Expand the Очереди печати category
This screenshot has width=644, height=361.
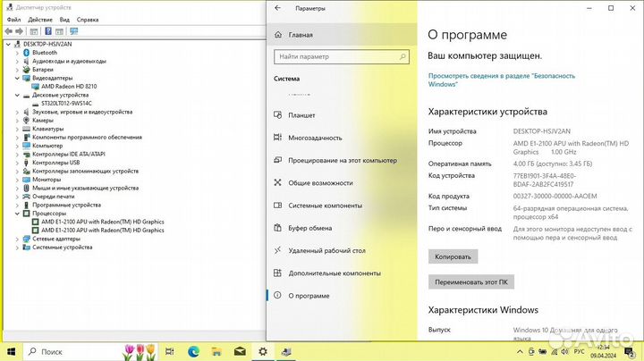(x=17, y=197)
